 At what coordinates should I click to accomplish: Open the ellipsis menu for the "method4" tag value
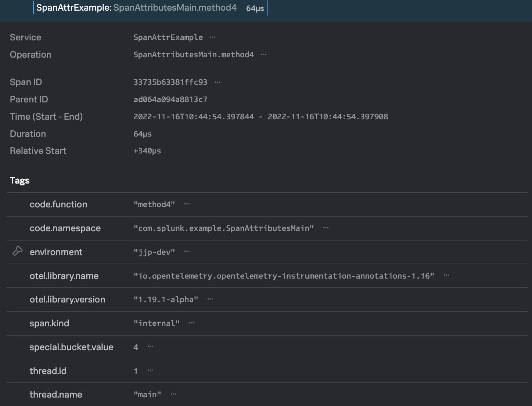click(x=187, y=204)
